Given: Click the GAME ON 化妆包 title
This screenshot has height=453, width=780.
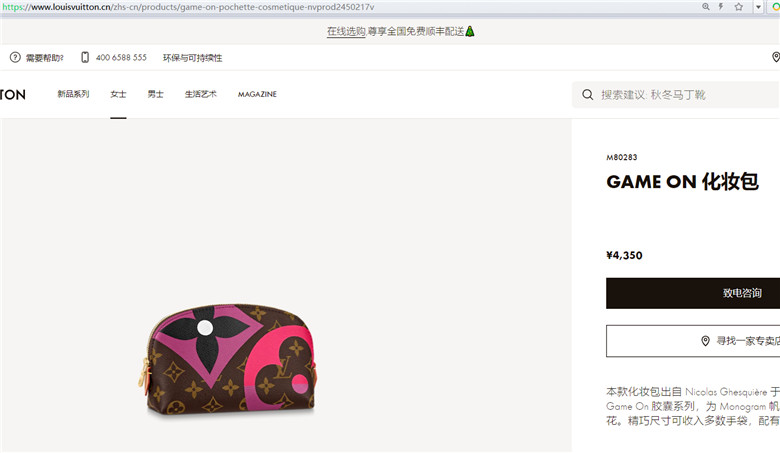Looking at the screenshot, I should point(682,181).
